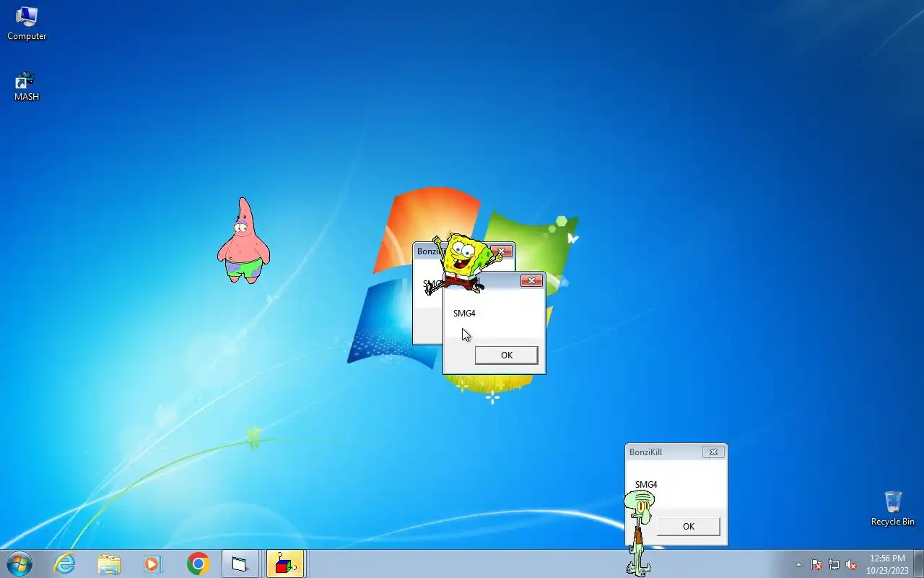
Task: Open the Recycle Bin icon
Action: point(893,508)
